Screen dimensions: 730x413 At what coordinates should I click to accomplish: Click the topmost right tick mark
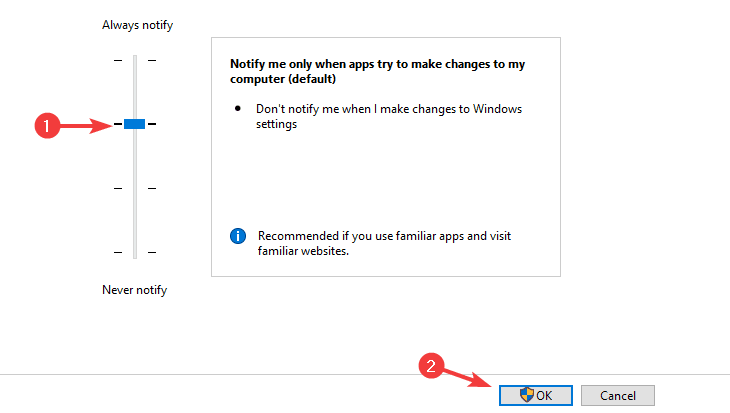pyautogui.click(x=152, y=61)
